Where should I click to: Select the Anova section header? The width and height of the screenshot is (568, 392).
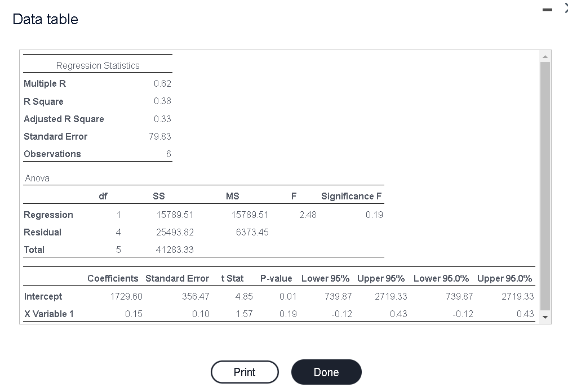click(x=37, y=178)
